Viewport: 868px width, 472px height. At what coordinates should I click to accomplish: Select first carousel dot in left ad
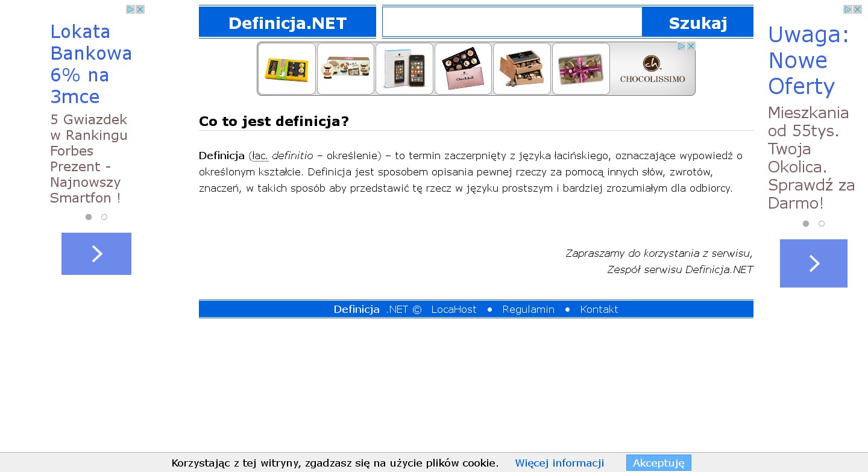89,217
